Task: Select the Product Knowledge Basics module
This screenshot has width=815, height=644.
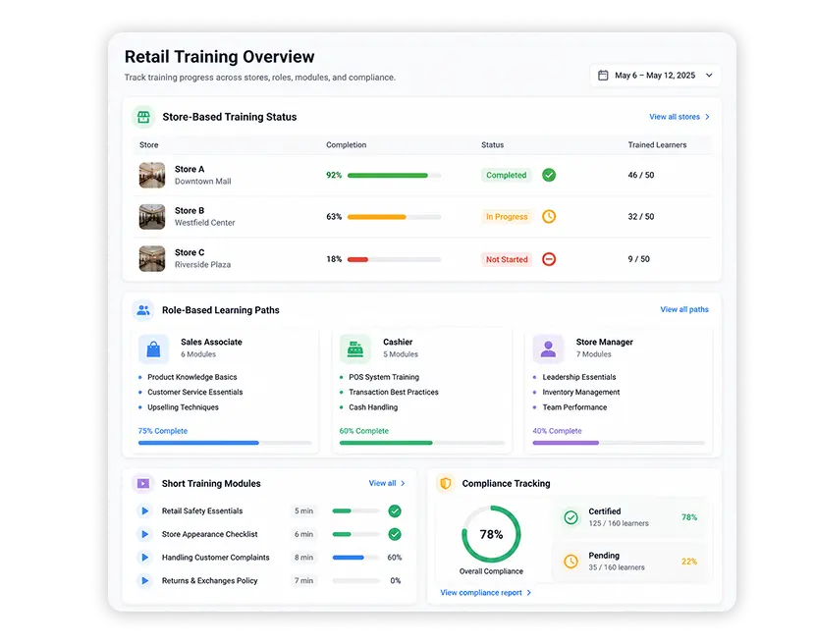Action: point(191,377)
